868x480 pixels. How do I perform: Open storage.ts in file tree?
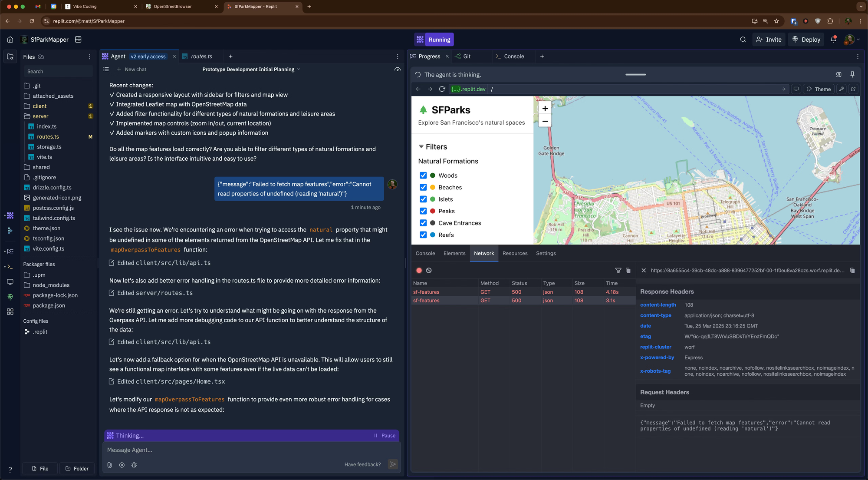coord(58,147)
